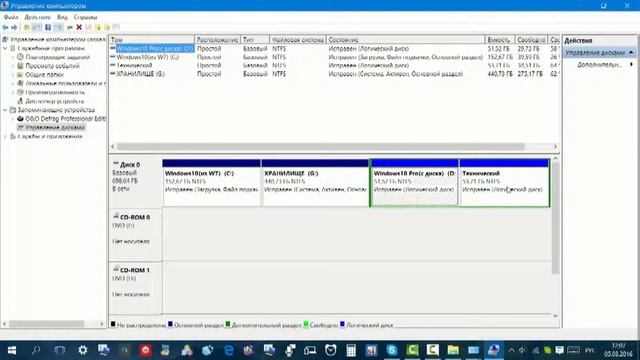Viewport: 640px width, 360px height.
Task: Sort by the Свободно column header
Action: pos(531,40)
